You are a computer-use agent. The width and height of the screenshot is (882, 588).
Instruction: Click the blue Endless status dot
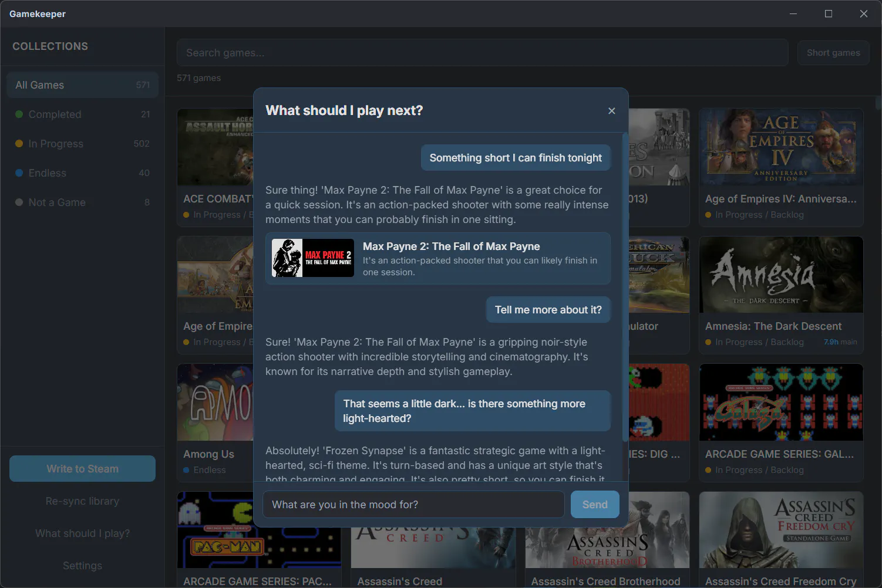19,173
